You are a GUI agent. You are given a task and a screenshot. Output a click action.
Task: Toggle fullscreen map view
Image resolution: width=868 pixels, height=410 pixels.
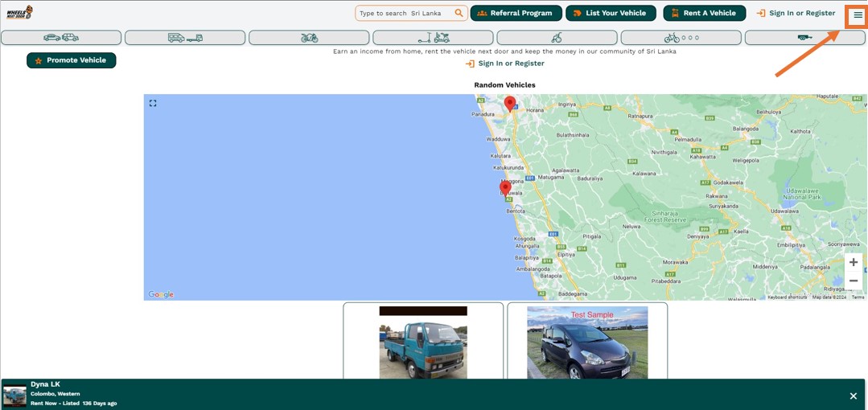click(x=153, y=103)
